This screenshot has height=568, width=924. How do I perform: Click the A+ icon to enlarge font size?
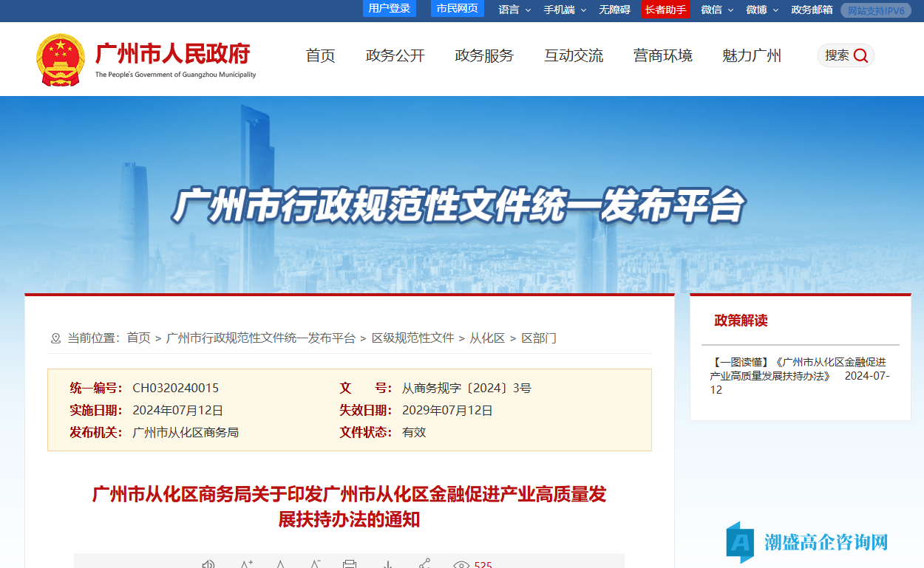[247, 562]
